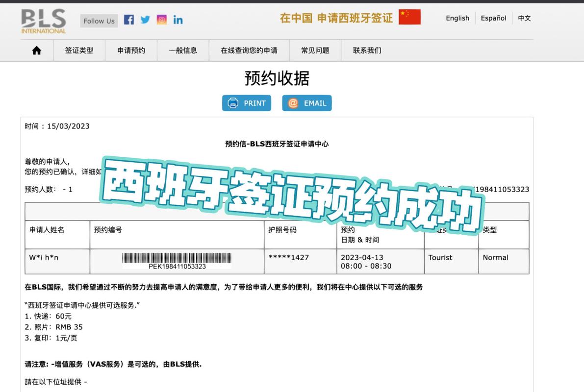Screen dimensions: 584x392
Task: Switch language to Español
Action: pyautogui.click(x=493, y=18)
